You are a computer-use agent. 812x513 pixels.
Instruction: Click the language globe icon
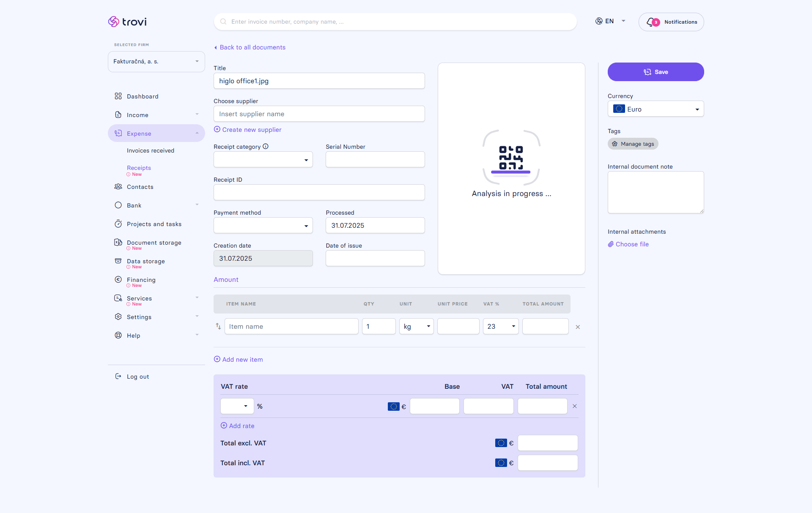pyautogui.click(x=599, y=21)
